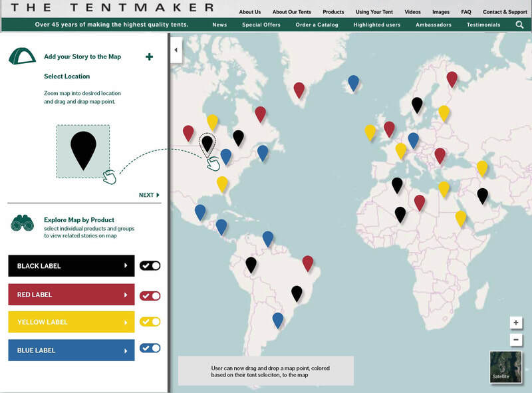Expand the Blue Label product group
532x393 pixels.
point(71,350)
